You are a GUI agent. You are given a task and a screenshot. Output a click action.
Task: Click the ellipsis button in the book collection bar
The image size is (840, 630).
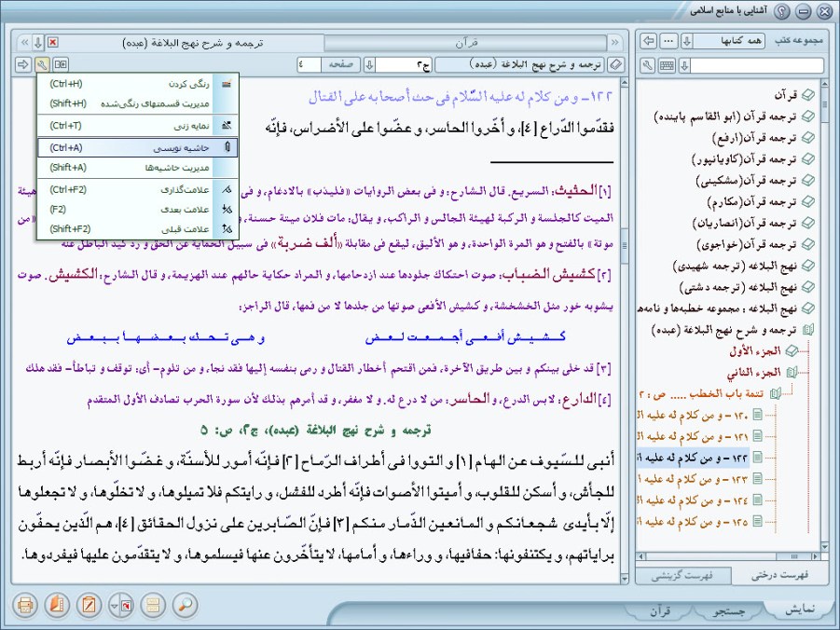click(668, 41)
